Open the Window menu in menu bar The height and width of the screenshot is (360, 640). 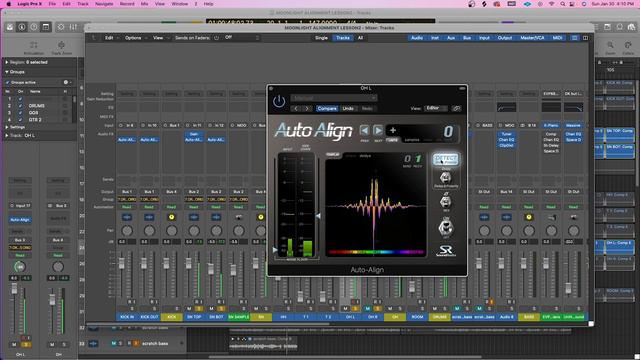(180, 4)
